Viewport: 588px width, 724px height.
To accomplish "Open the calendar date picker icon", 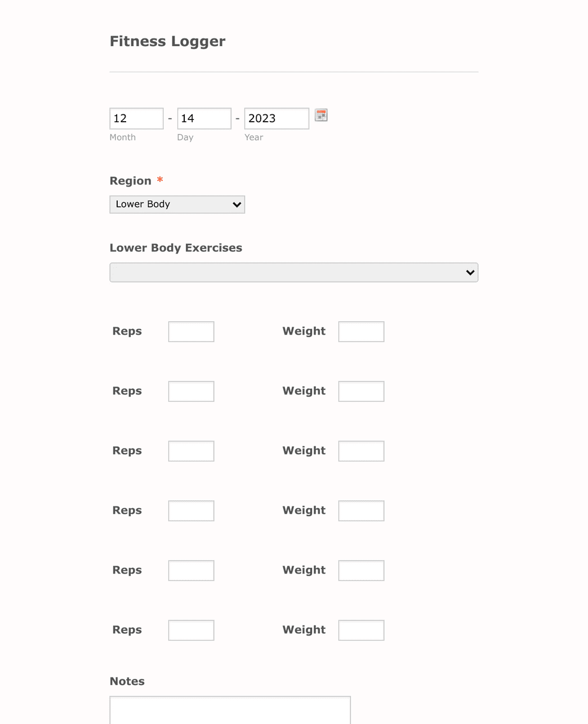I will pos(321,116).
